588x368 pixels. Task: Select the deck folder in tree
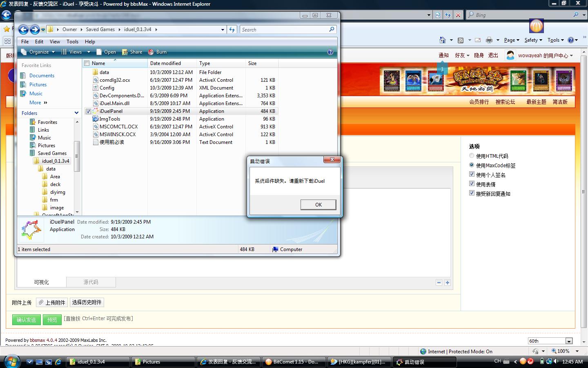(x=55, y=184)
